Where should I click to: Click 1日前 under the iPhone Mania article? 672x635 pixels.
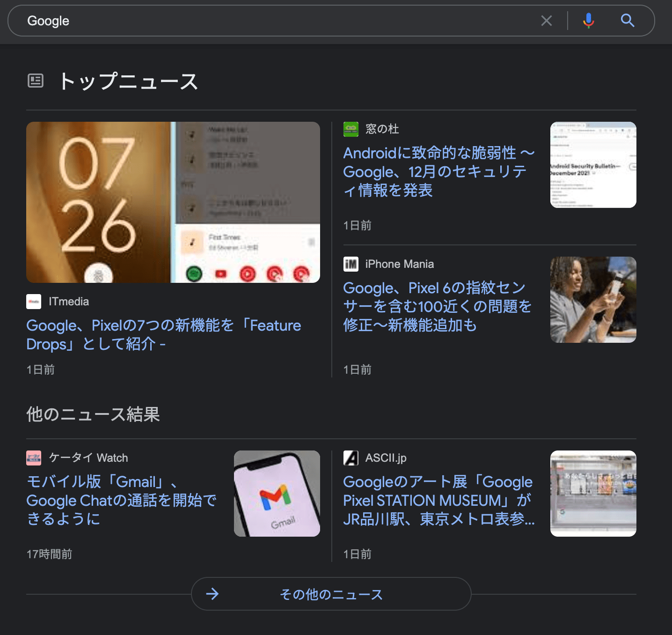click(x=358, y=370)
